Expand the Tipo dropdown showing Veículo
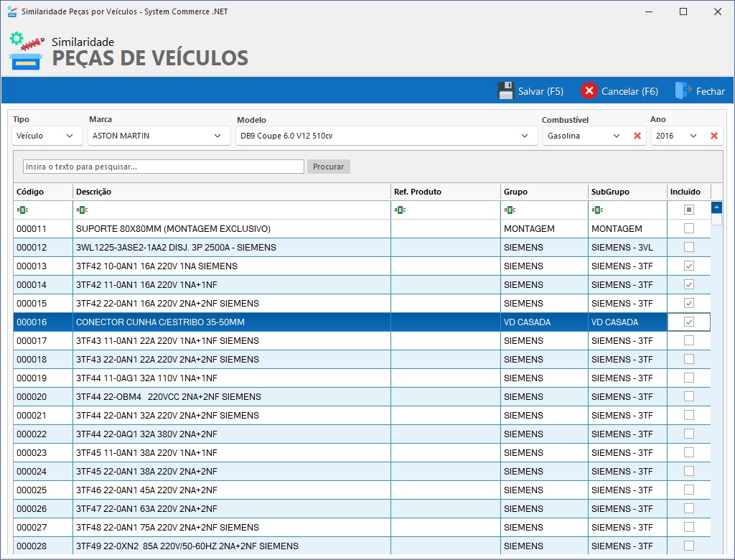 point(70,136)
